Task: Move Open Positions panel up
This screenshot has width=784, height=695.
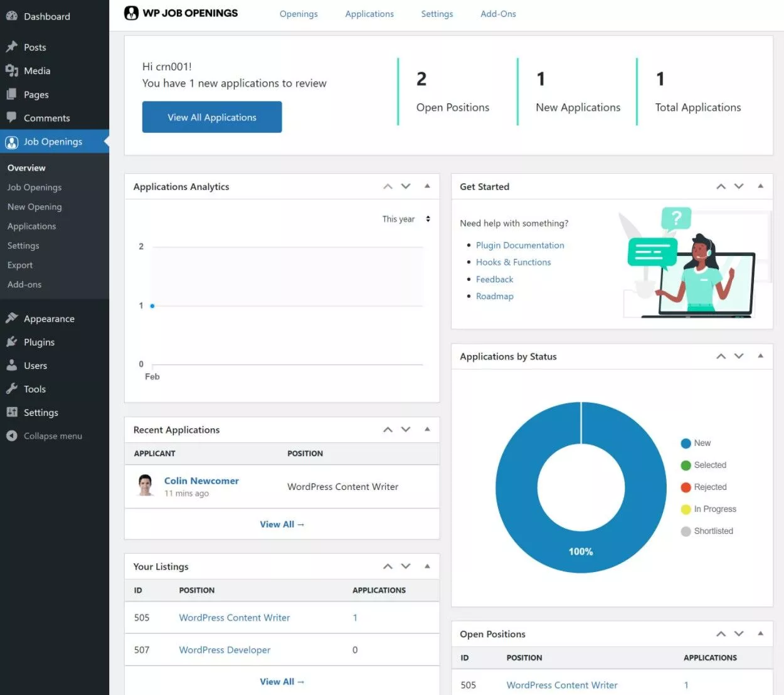Action: point(721,634)
